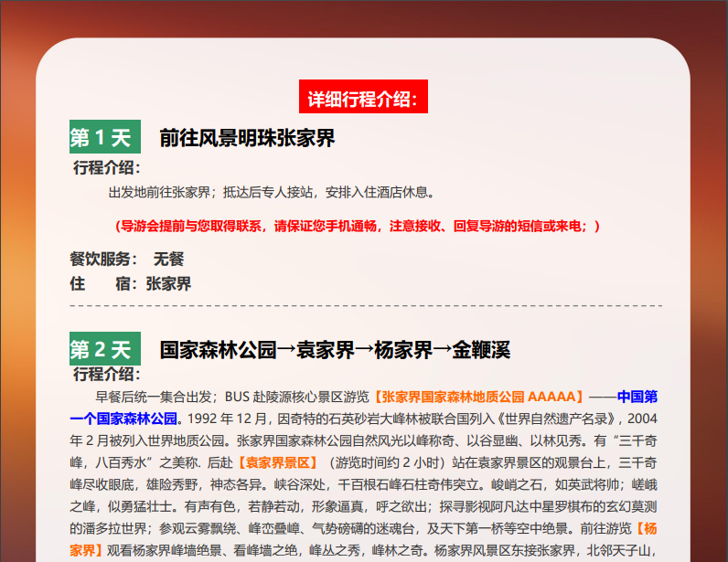Click the '行程介绍:' label under day 2
The image size is (728, 562).
point(107,374)
